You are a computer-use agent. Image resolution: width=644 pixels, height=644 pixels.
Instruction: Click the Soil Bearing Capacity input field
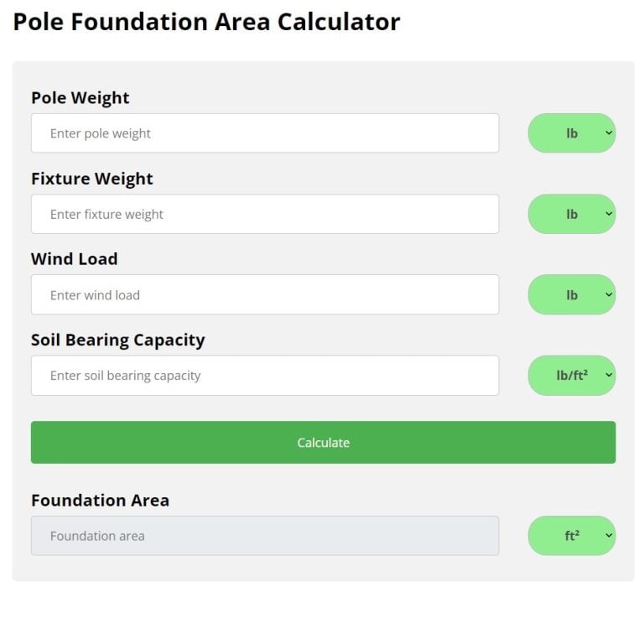[x=264, y=376]
